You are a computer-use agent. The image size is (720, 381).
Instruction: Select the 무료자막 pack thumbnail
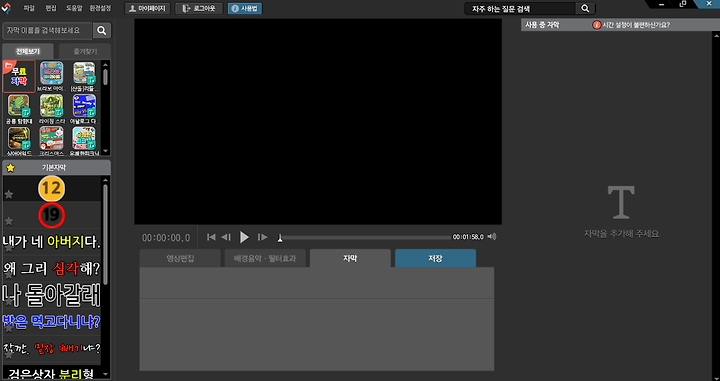pos(19,76)
